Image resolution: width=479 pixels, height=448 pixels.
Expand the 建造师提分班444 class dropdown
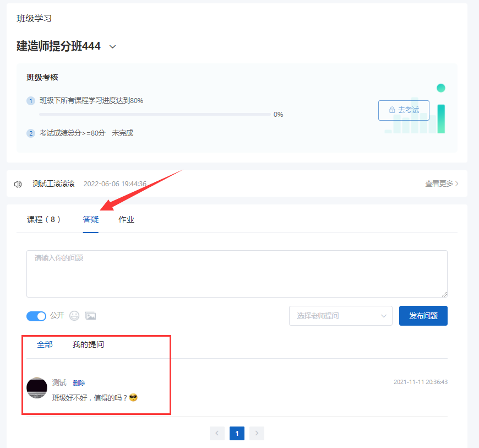pyautogui.click(x=113, y=47)
